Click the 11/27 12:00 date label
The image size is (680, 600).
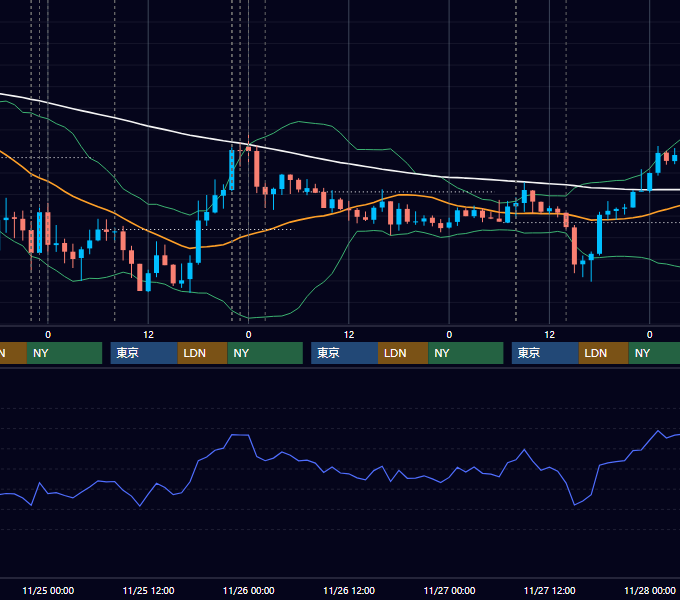[x=549, y=590]
